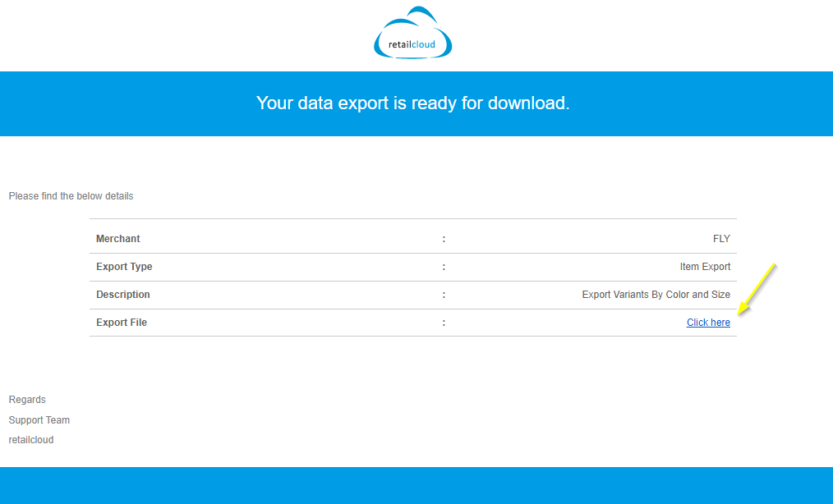This screenshot has height=504, width=833.
Task: Click the retailcloud cloud logo
Action: [412, 32]
